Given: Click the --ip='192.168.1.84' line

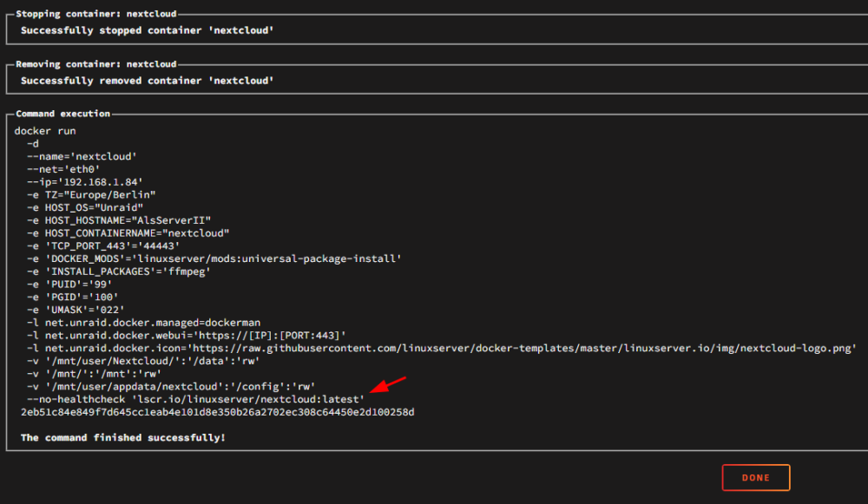Looking at the screenshot, I should point(85,182).
